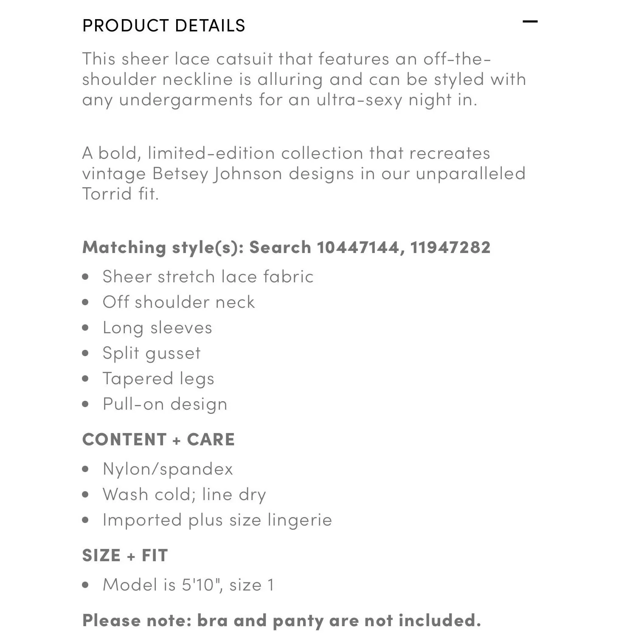The image size is (644, 644).
Task: Select the "Long sleeves" list item
Action: click(x=157, y=328)
